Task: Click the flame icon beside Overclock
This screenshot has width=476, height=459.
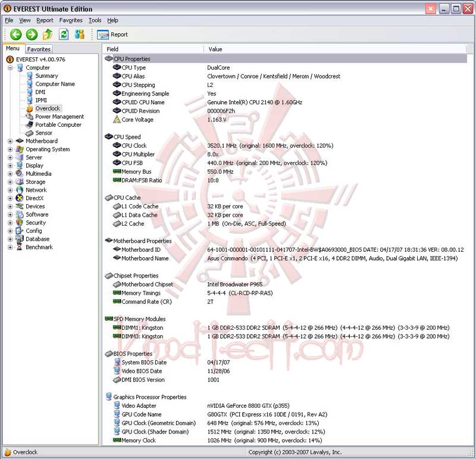Action: pyautogui.click(x=29, y=108)
